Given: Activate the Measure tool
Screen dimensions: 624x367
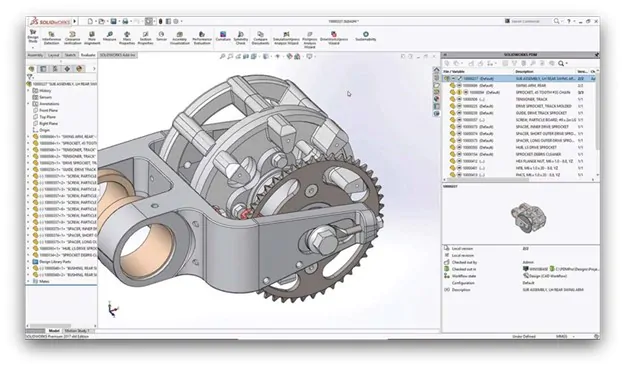Looking at the screenshot, I should click(x=109, y=36).
